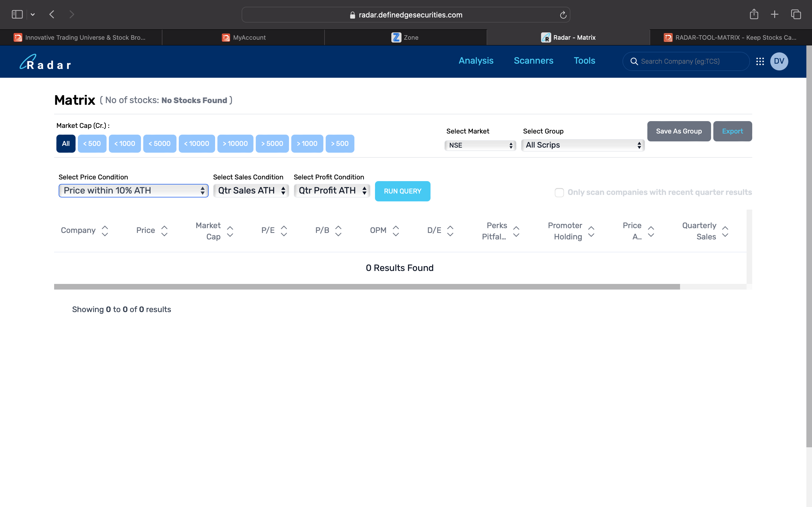Screen dimensions: 812x507
Task: Enable only scan recent quarter results checkbox
Action: (559, 192)
